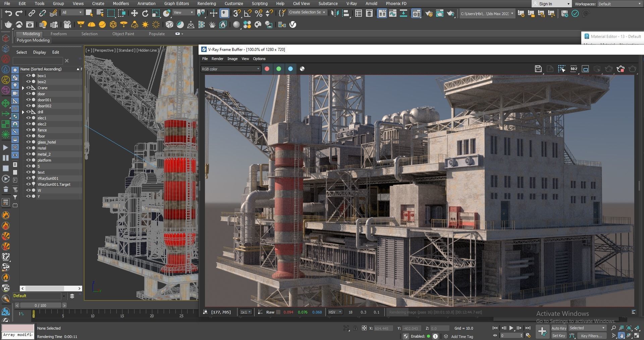This screenshot has width=644, height=340.
Task: Click the Mirror tool icon
Action: click(334, 13)
